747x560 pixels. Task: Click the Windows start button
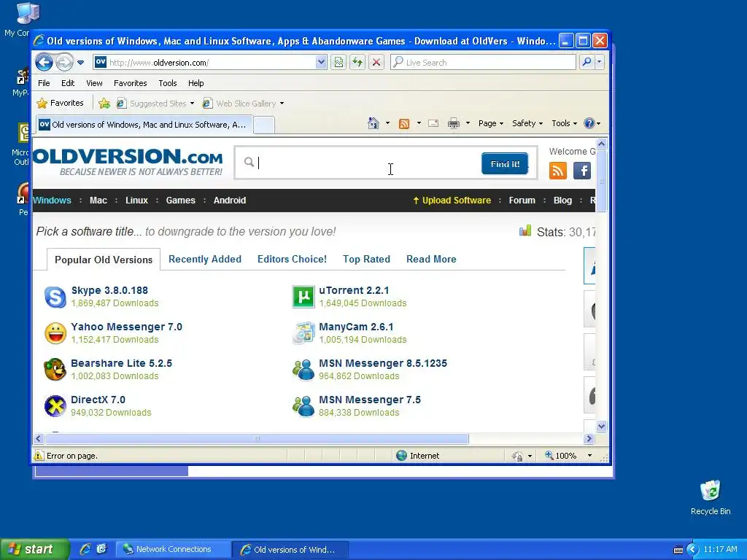coord(34,549)
